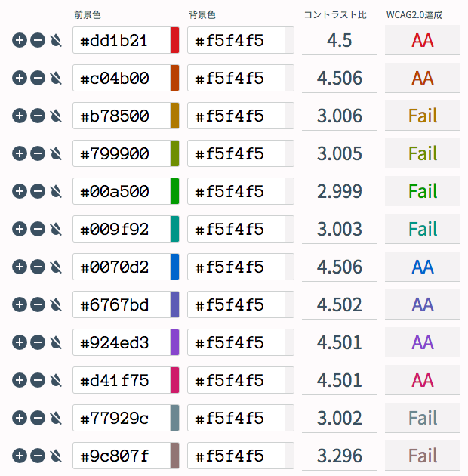468x476 pixels.
Task: Click the plus icon in the #9c807f row
Action: [20, 456]
